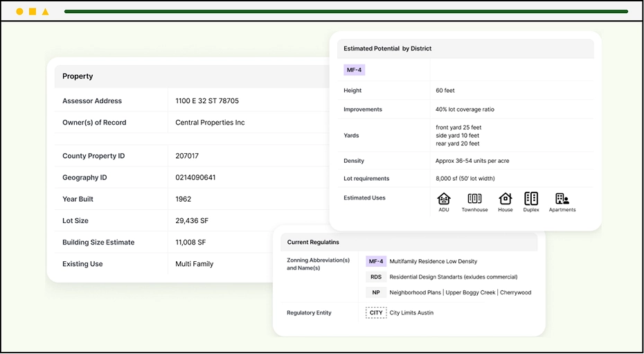The height and width of the screenshot is (354, 644).
Task: Select owner Central Properties Inc
Action: [210, 123]
